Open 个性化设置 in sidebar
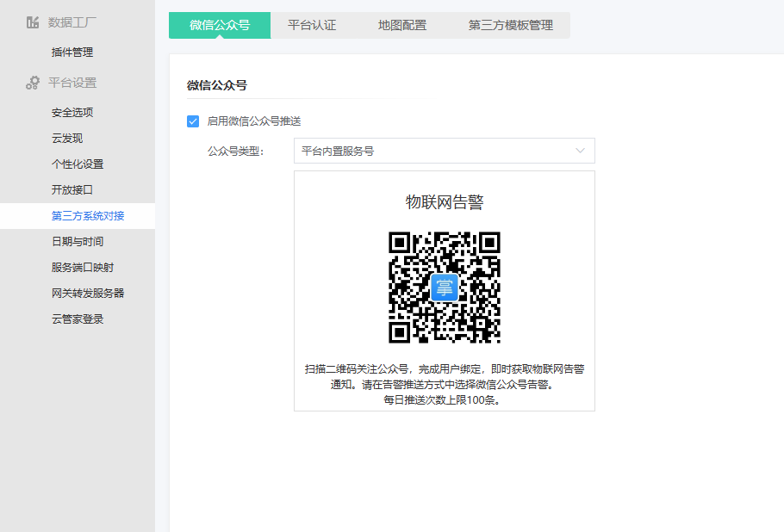Screen dimensions: 784x532 (x=78, y=164)
